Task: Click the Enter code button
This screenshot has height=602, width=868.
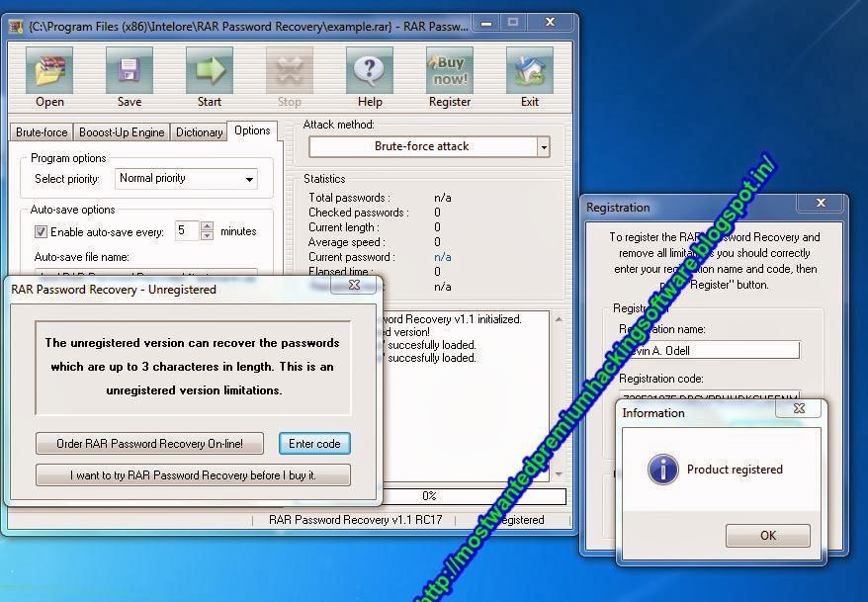Action: click(314, 444)
